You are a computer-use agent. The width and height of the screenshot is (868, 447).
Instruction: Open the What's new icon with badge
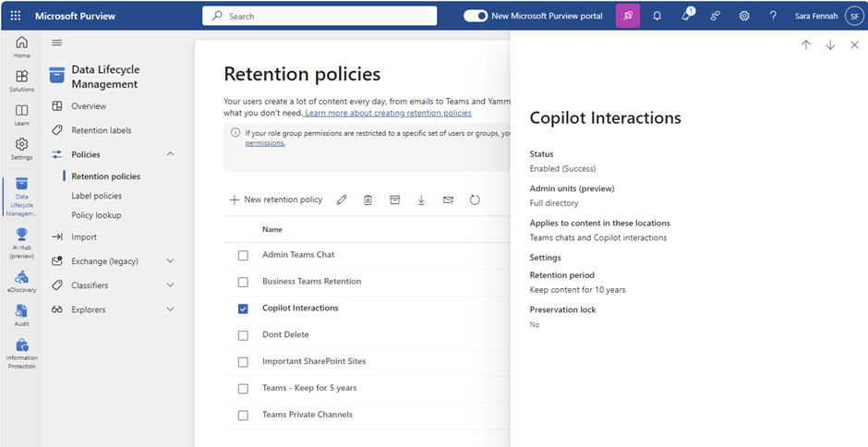[x=686, y=15]
